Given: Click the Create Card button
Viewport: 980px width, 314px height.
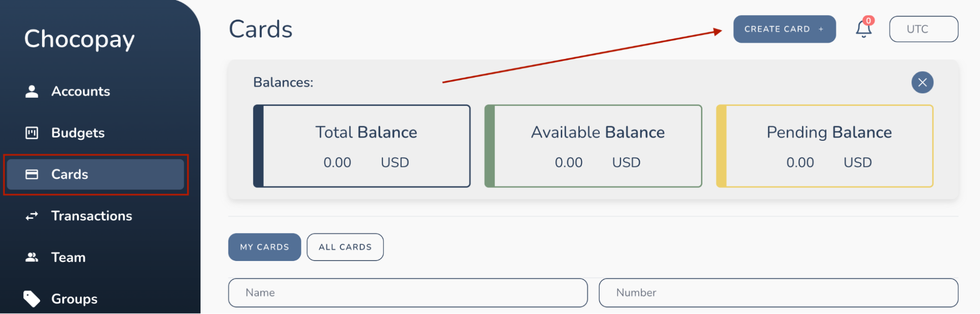Looking at the screenshot, I should click(x=784, y=29).
